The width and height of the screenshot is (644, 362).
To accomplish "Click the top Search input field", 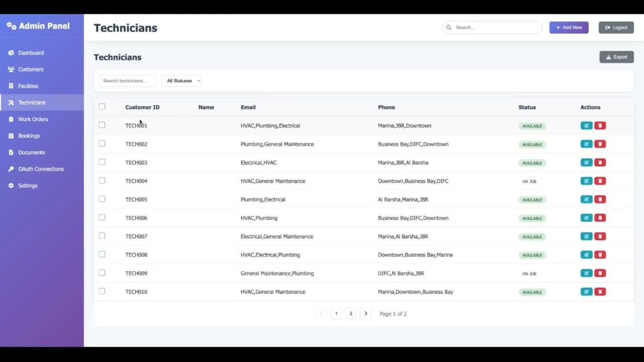I will 492,28.
